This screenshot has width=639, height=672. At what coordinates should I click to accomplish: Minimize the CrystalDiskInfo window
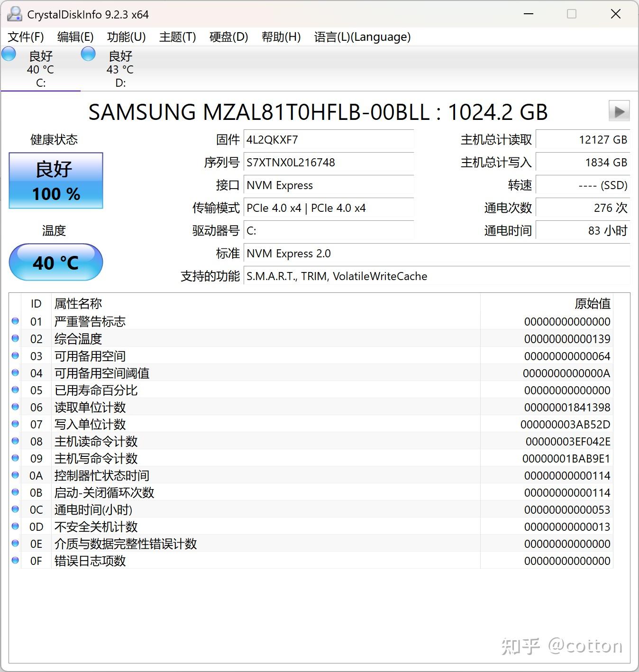[x=528, y=14]
